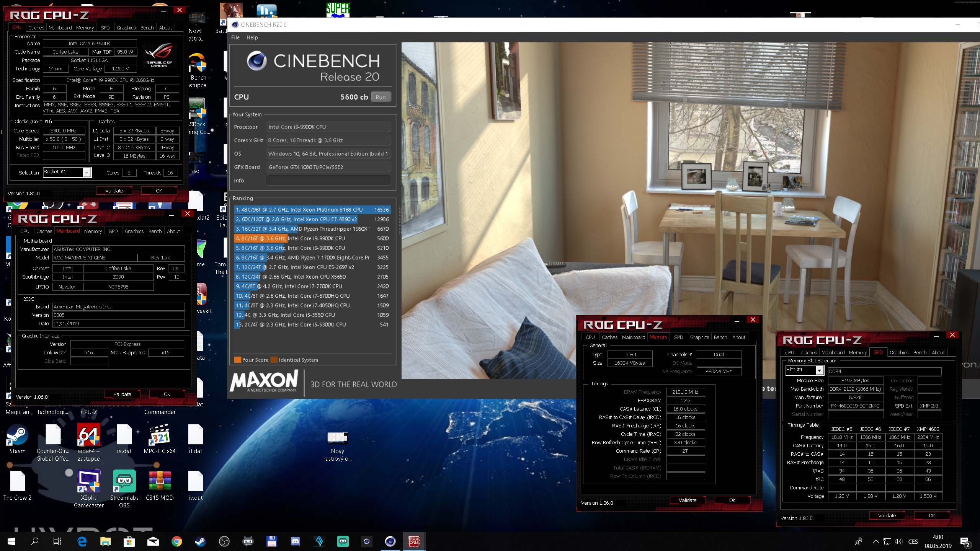Select The Crew 2 desktop icon
Viewport: 980px width, 551px height.
coord(17,485)
